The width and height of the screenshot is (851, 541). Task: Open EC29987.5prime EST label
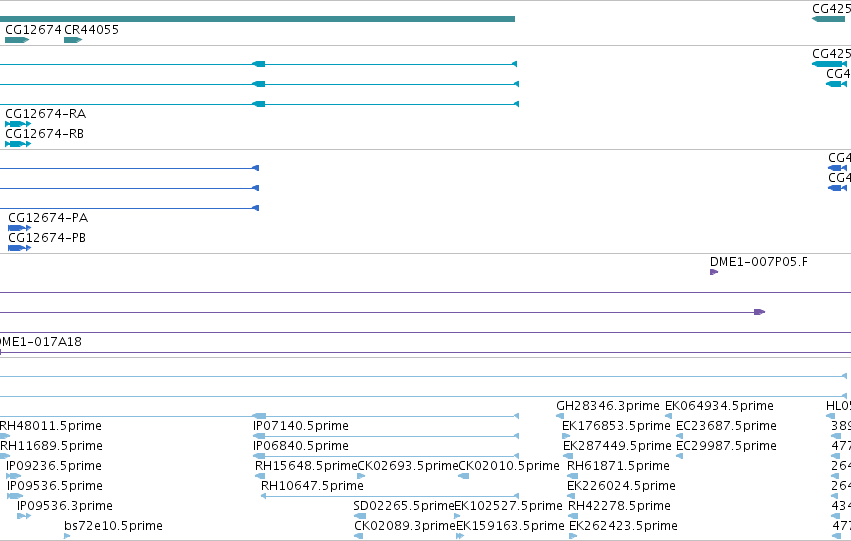tap(726, 446)
